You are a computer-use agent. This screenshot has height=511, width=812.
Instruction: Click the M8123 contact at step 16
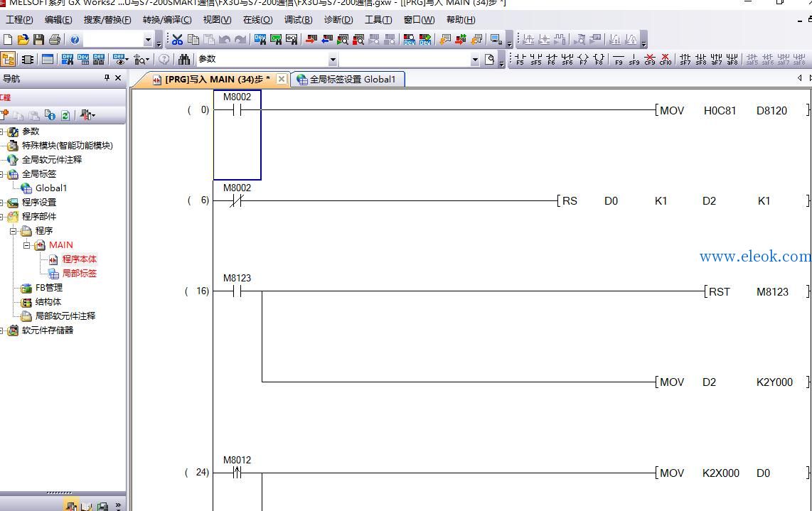[237, 291]
